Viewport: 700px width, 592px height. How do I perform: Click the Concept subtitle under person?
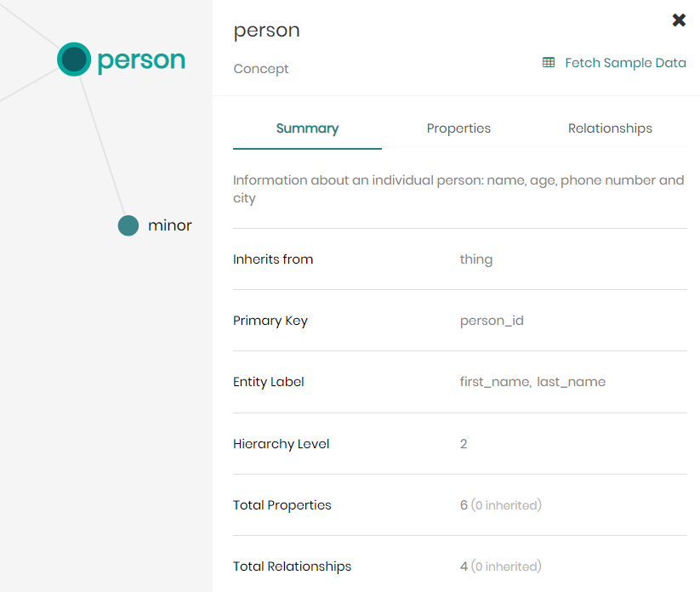(261, 69)
